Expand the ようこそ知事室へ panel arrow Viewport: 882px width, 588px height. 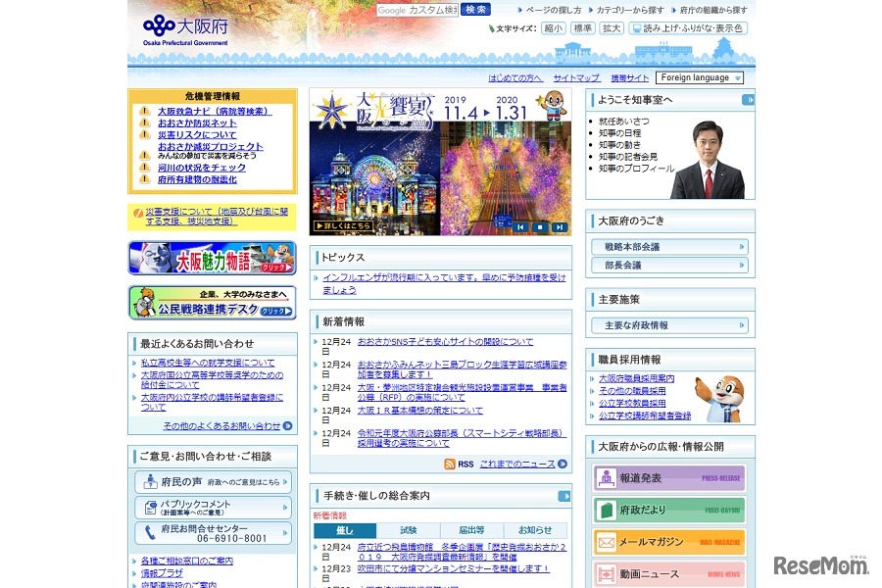click(x=749, y=98)
